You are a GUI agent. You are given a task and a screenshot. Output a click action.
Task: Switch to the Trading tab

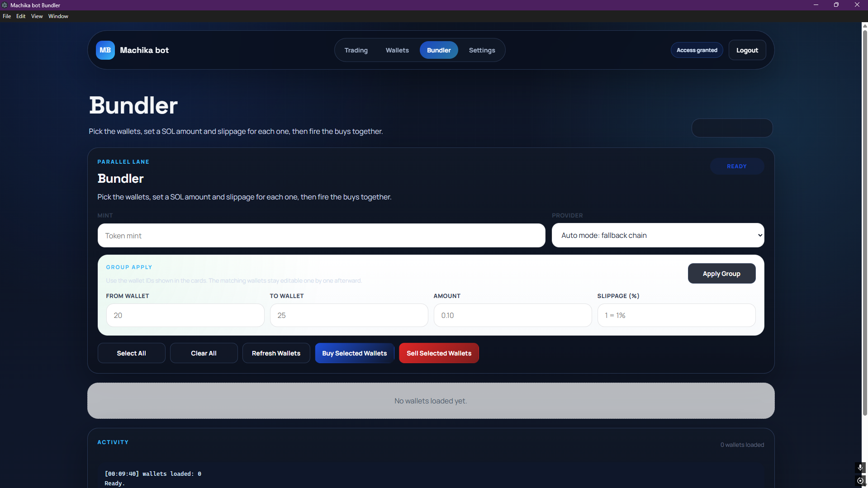coord(356,50)
